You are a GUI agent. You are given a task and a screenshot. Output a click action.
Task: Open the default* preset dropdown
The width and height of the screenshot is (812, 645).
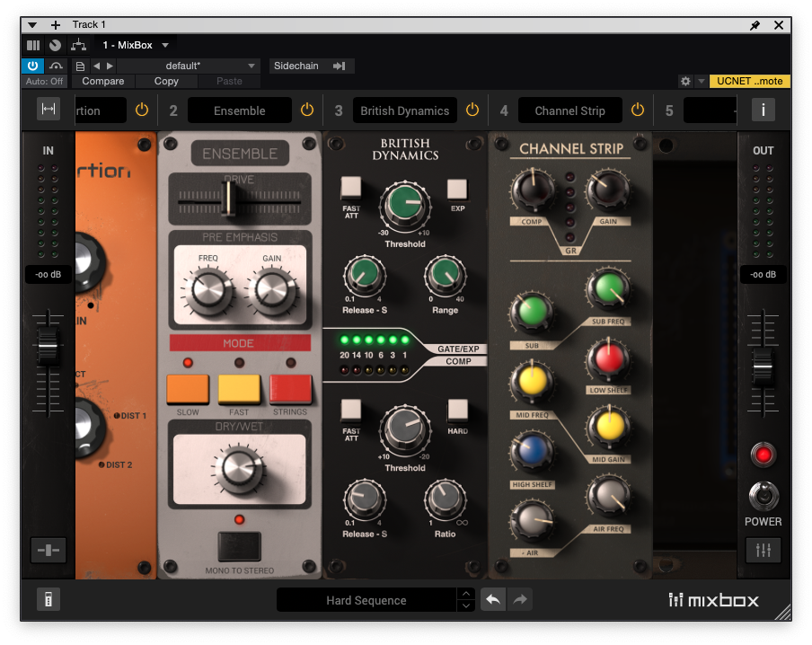point(188,66)
